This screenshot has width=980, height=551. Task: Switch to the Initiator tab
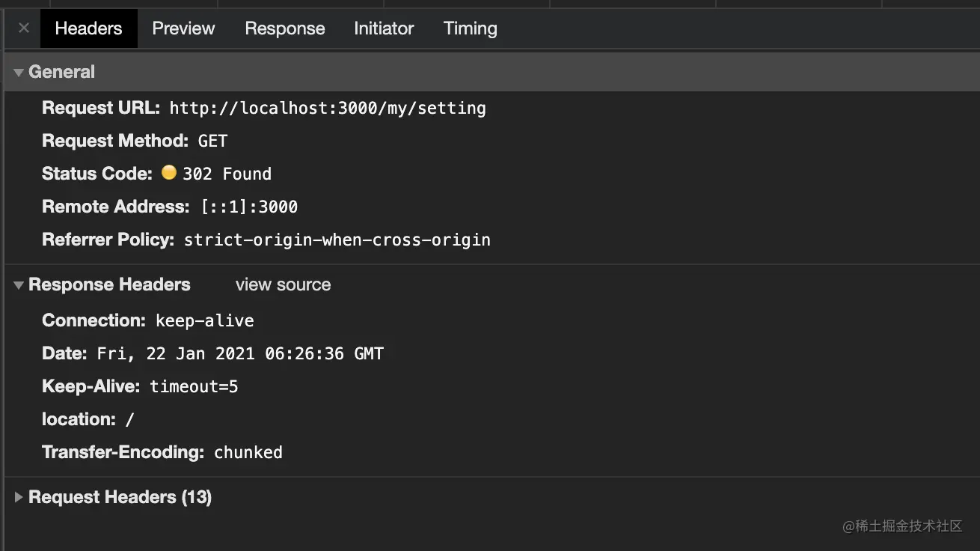tap(384, 28)
